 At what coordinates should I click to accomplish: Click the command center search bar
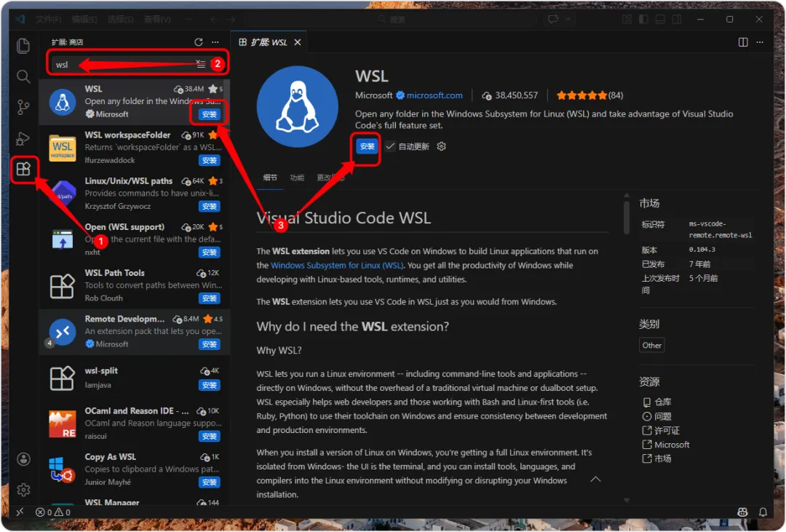tap(391, 19)
